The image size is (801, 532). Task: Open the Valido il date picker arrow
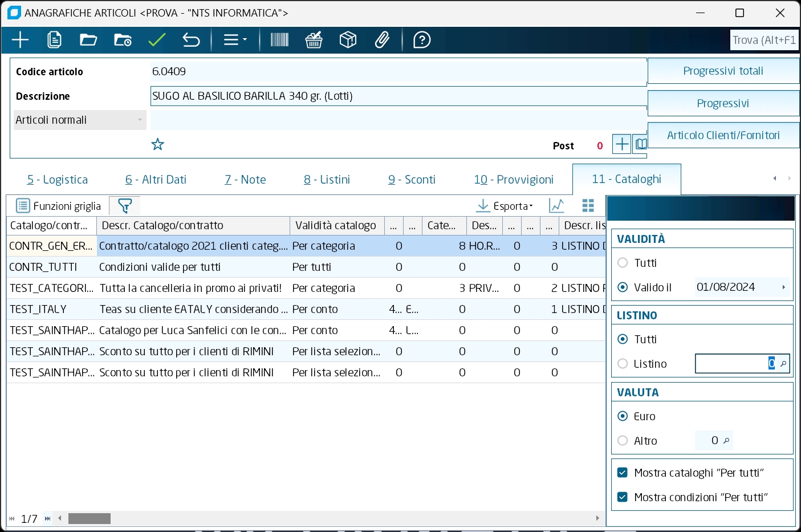pyautogui.click(x=784, y=287)
